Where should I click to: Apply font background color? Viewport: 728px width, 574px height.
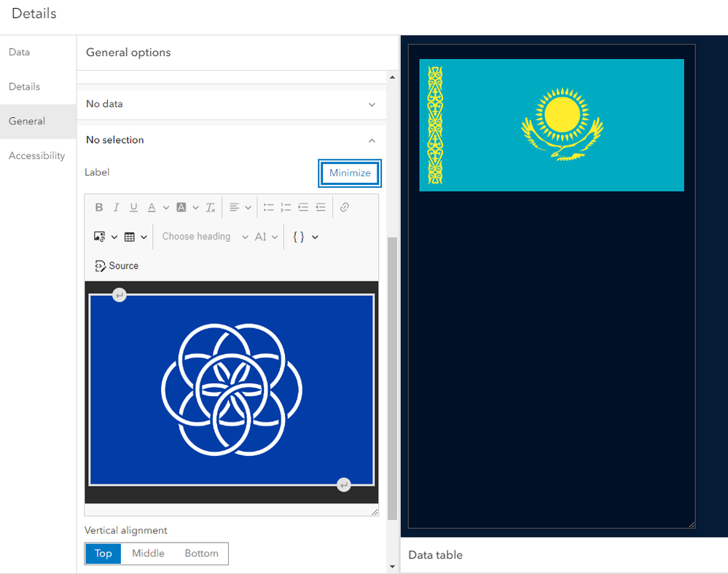pyautogui.click(x=181, y=208)
